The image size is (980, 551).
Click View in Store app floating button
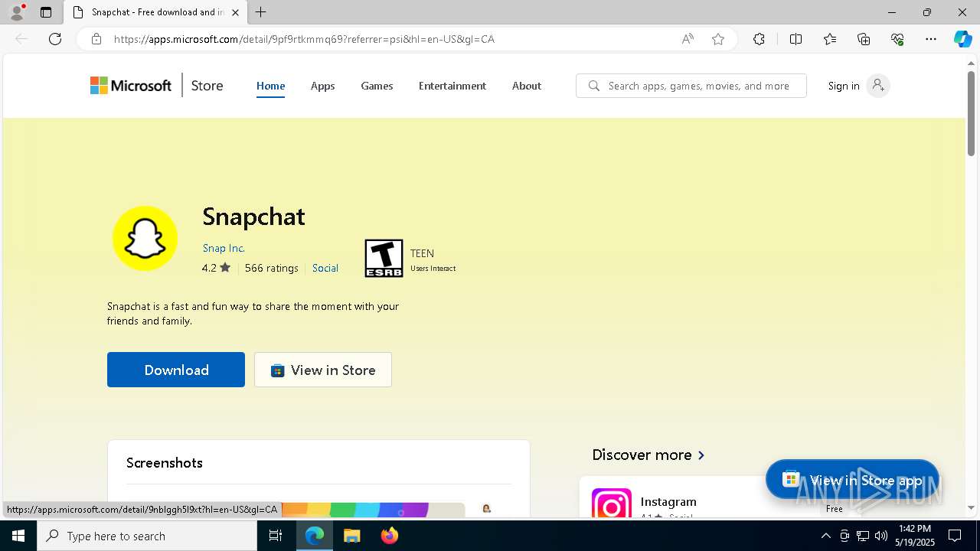point(852,480)
